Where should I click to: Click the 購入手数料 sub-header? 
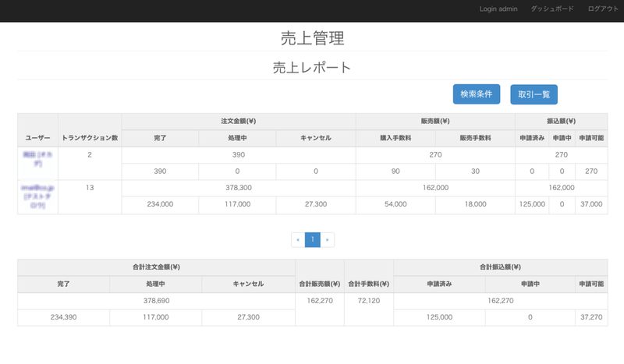395,138
